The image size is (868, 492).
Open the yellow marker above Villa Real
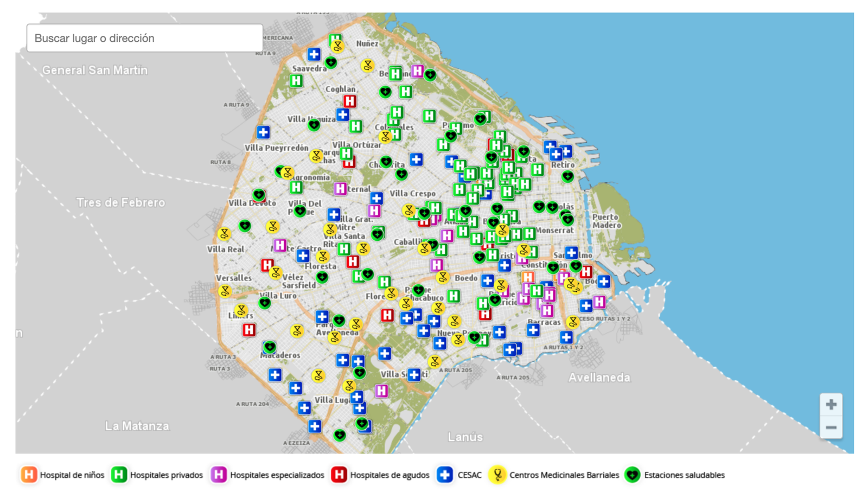tap(224, 234)
